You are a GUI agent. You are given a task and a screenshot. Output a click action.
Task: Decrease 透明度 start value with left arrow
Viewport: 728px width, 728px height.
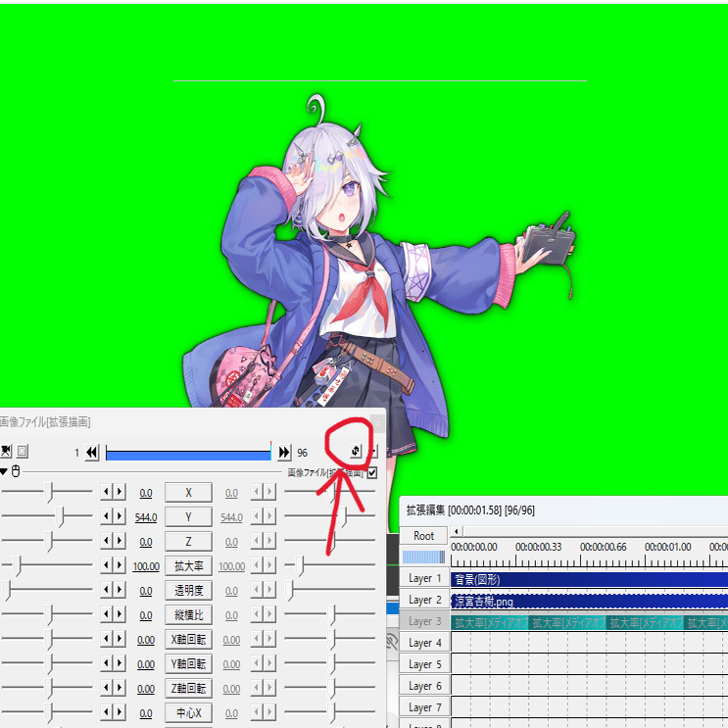tap(107, 590)
